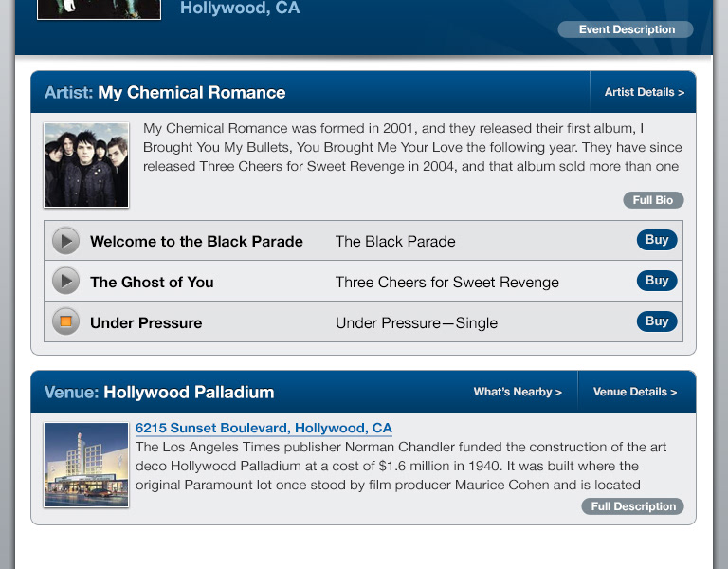Buy Welcome to the Black Parade

[657, 240]
